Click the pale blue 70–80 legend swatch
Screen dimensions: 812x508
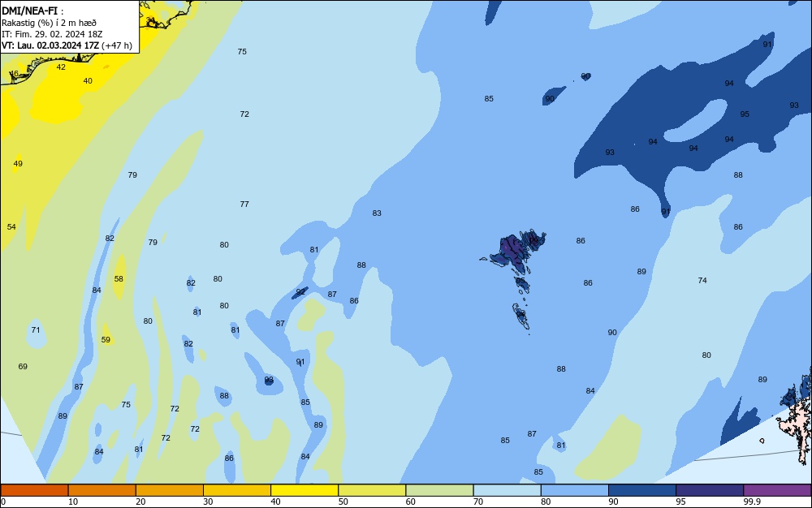507,490
